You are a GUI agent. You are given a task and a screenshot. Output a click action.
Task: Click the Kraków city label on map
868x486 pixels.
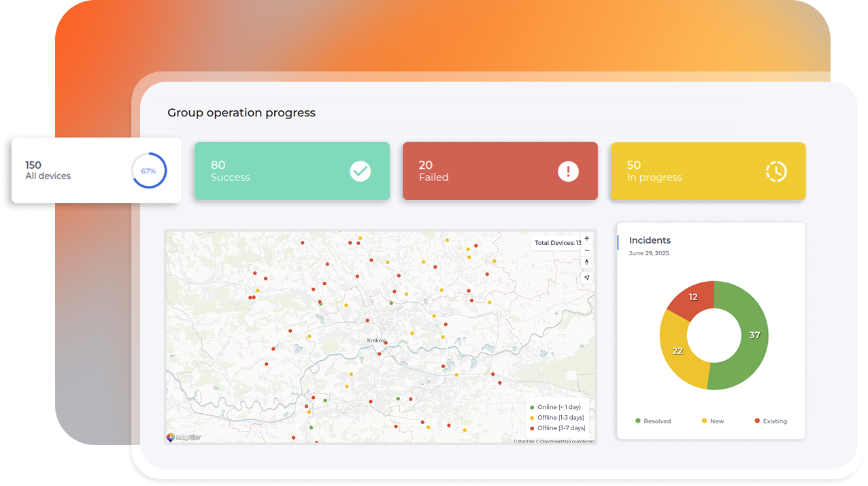click(376, 340)
